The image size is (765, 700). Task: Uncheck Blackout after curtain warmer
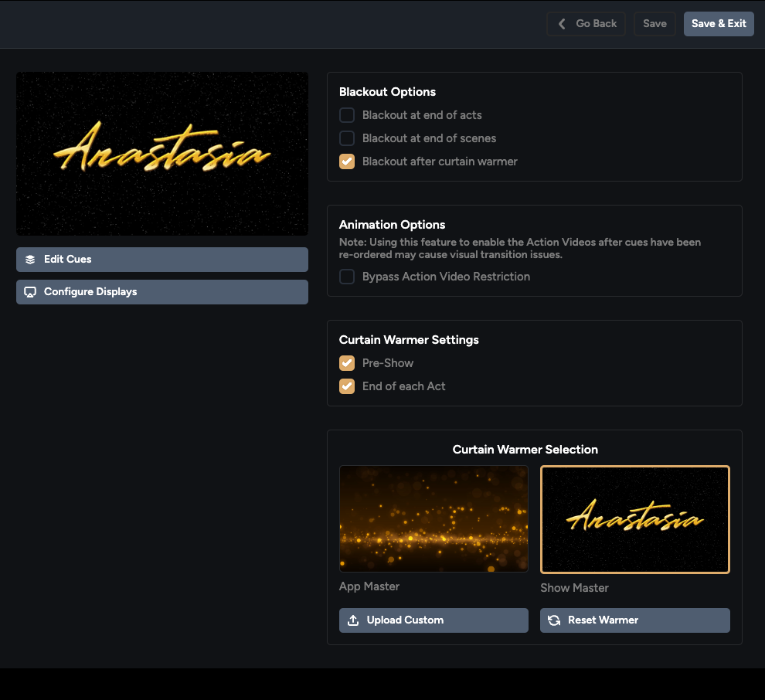(x=347, y=161)
